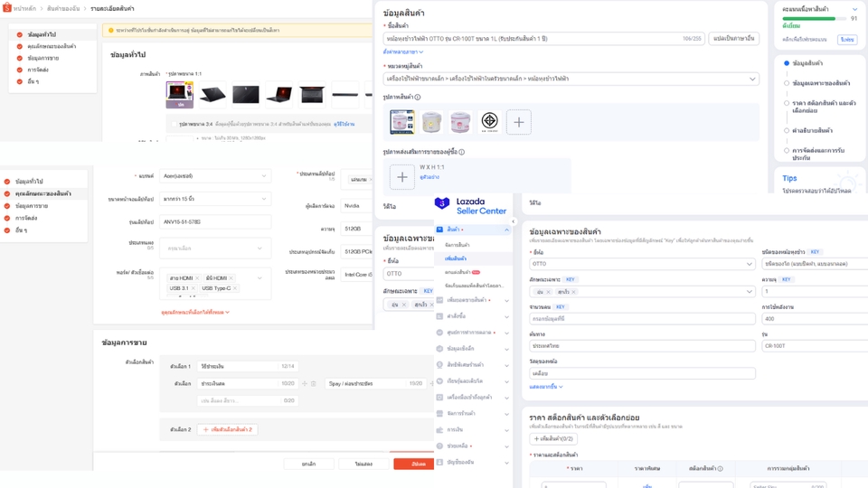868x488 pixels.
Task: Click the เพิ่มสินค้า(0/2) add variation button
Action: click(553, 439)
